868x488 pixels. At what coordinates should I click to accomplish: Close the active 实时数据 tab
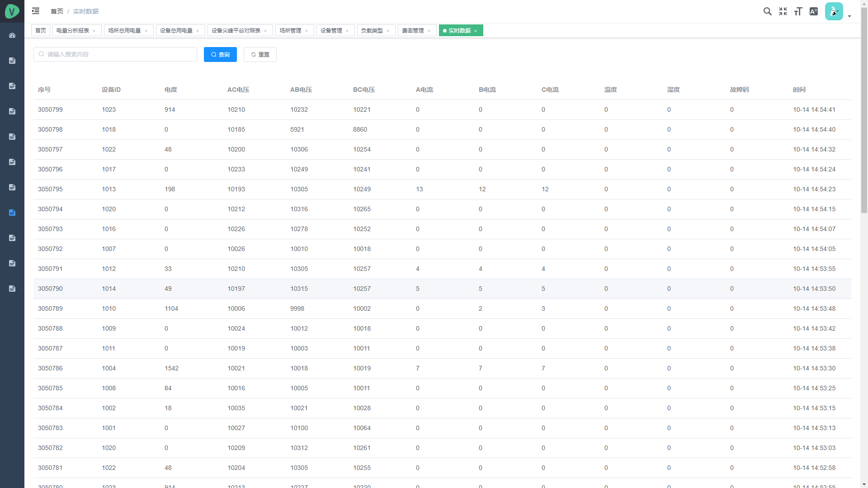[x=476, y=31]
